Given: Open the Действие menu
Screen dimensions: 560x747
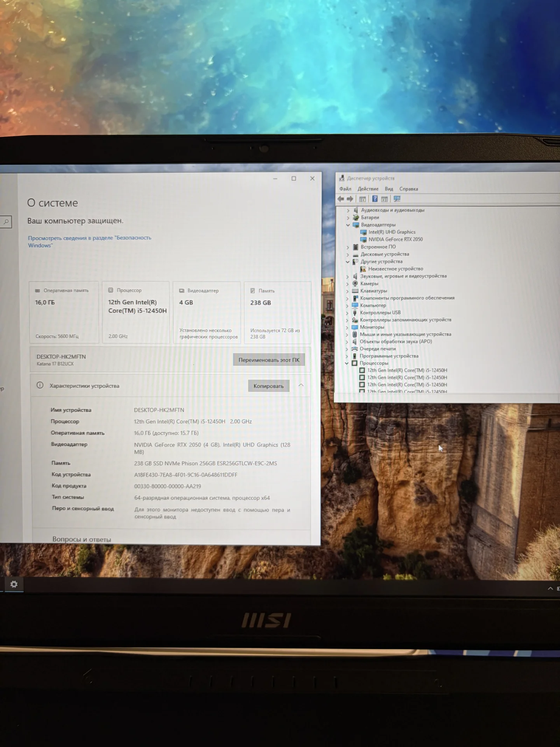Looking at the screenshot, I should coord(368,189).
